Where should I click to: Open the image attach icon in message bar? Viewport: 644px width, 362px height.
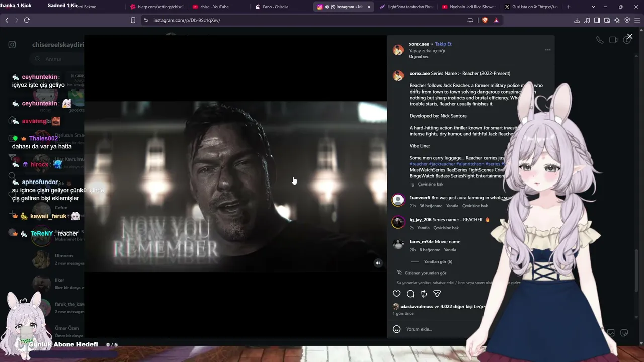tap(611, 333)
